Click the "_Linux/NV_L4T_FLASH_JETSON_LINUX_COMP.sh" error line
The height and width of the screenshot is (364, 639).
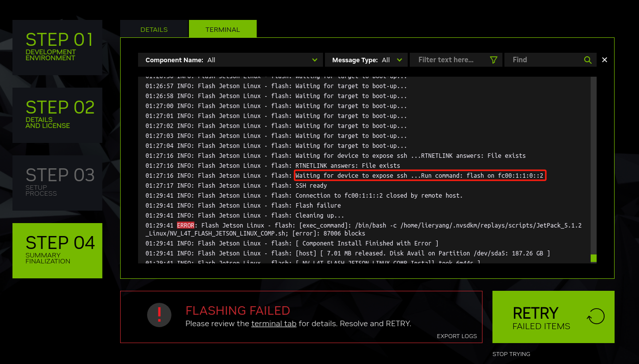click(255, 234)
